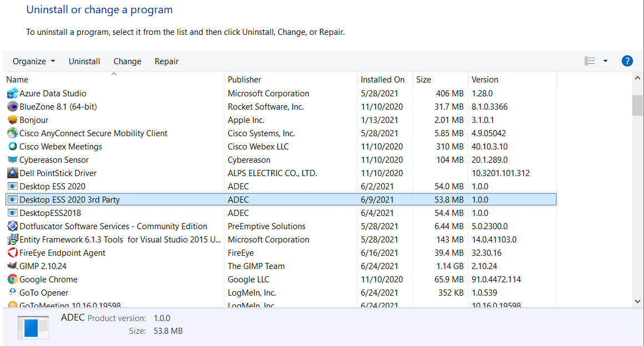
Task: Click the Dotfuscator Software Services icon
Action: 12,226
